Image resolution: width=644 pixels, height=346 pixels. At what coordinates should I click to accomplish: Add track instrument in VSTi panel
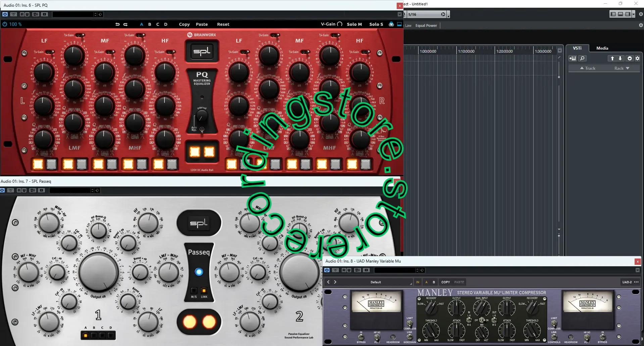(573, 58)
